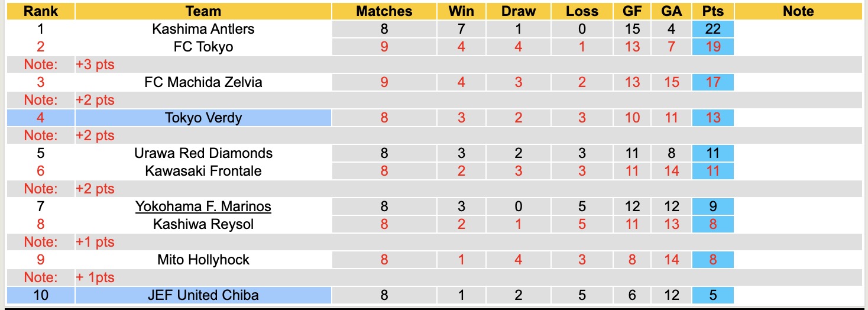Click the Pts column header
The image size is (868, 310).
click(x=713, y=11)
